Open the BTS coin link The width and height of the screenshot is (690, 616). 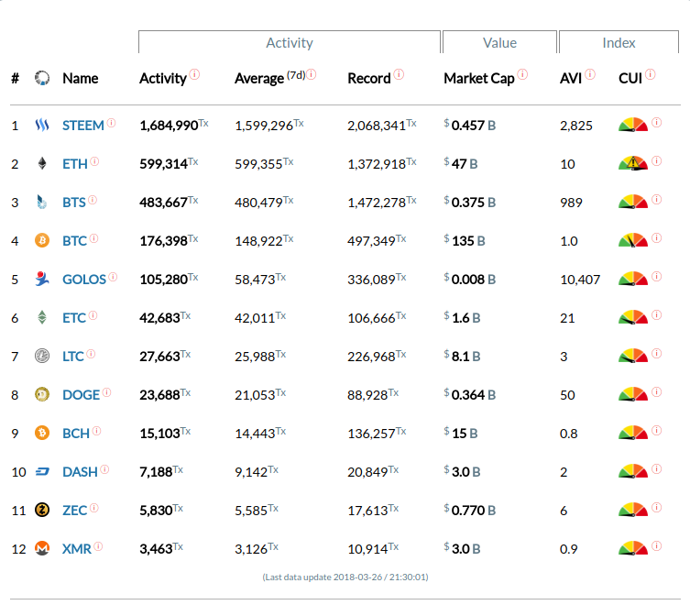point(74,203)
